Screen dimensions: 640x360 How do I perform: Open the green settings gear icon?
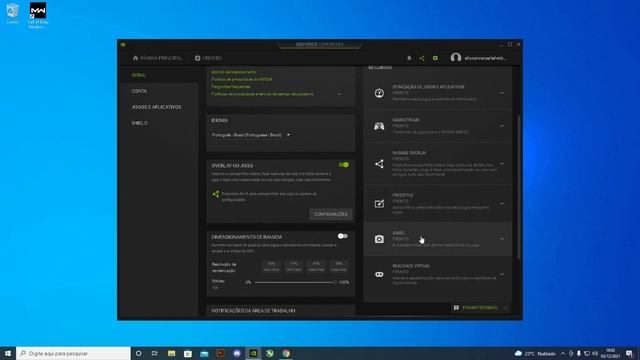pos(435,58)
